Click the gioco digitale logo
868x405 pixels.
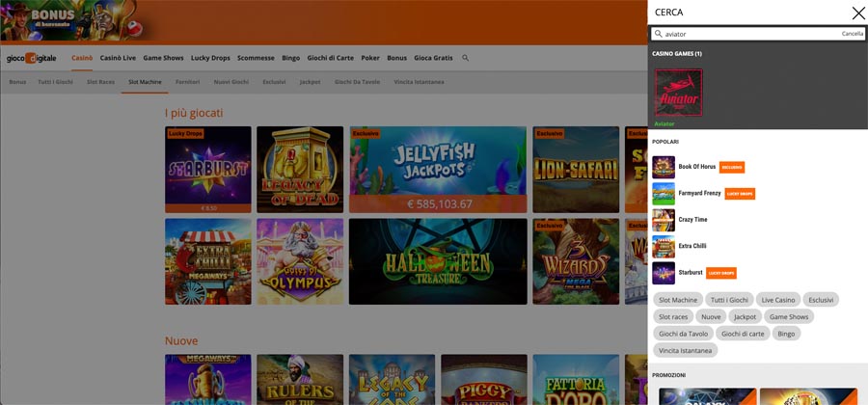click(31, 58)
